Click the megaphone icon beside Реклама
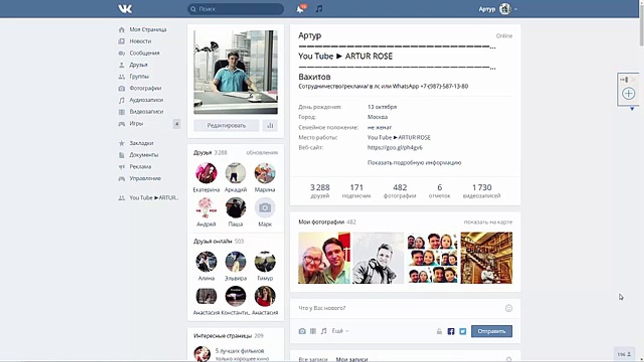The height and width of the screenshot is (362, 644). coord(121,167)
